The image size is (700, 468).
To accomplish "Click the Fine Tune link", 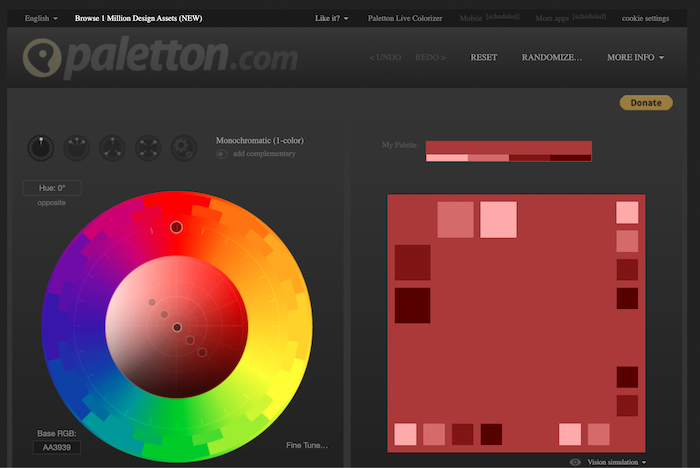I will [306, 445].
